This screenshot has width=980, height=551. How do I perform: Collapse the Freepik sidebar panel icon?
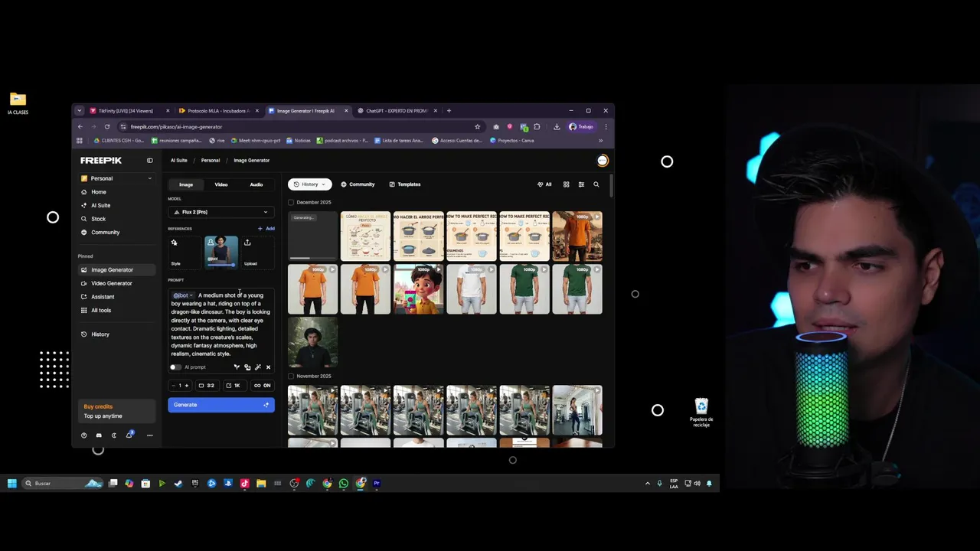point(150,161)
